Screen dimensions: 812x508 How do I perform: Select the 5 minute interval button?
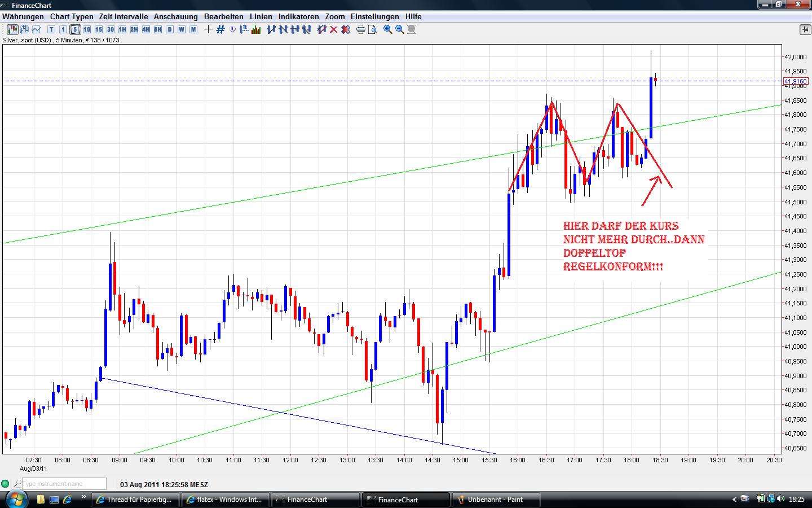pyautogui.click(x=75, y=29)
